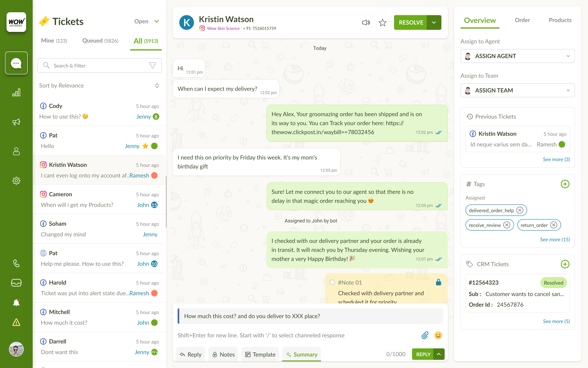The height and width of the screenshot is (368, 588).
Task: Open the contacts person sidebar icon
Action: pos(16,151)
